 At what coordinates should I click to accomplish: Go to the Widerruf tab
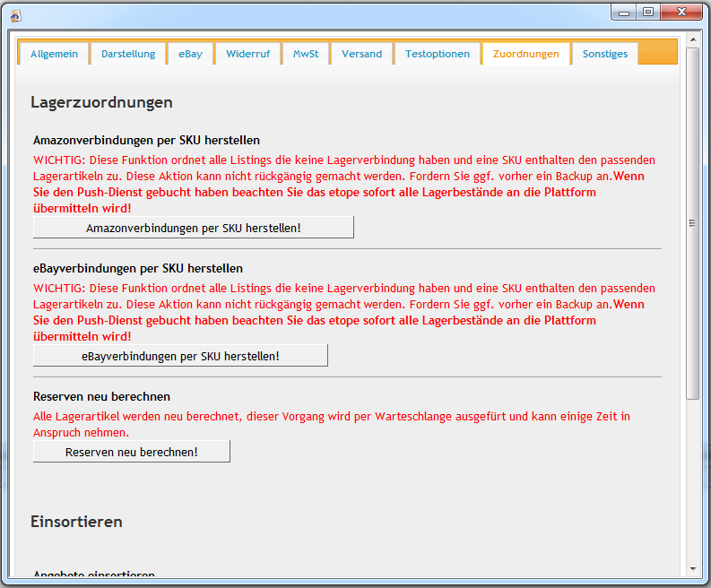pyautogui.click(x=248, y=54)
